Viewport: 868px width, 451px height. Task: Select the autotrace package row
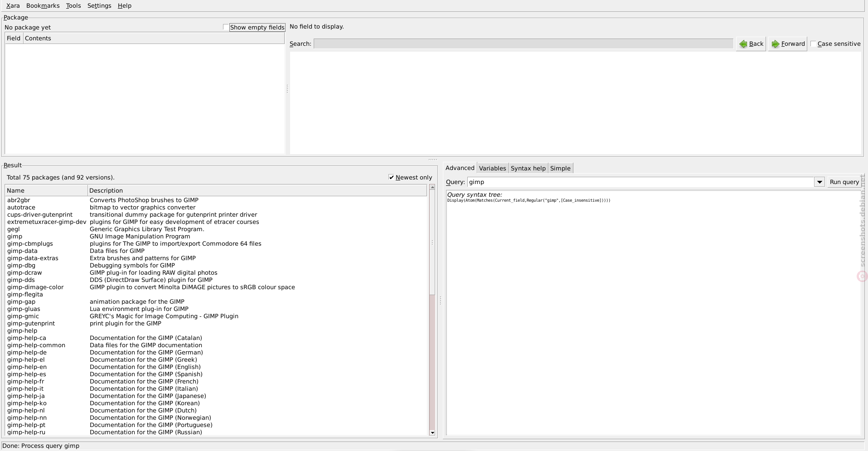pos(216,207)
